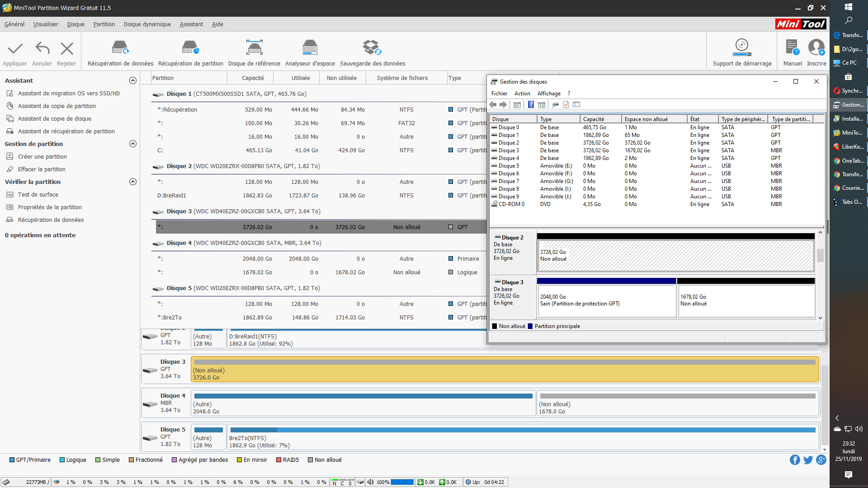Open Analyseur d'espace tool
This screenshot has width=868, height=488.
[310, 47]
